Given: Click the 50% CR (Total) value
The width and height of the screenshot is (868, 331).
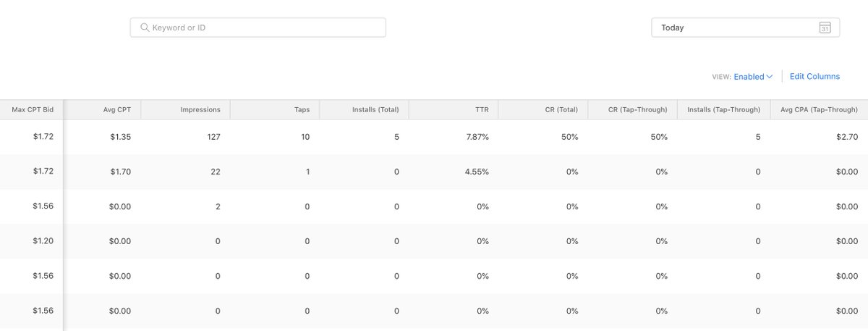Looking at the screenshot, I should tap(570, 137).
